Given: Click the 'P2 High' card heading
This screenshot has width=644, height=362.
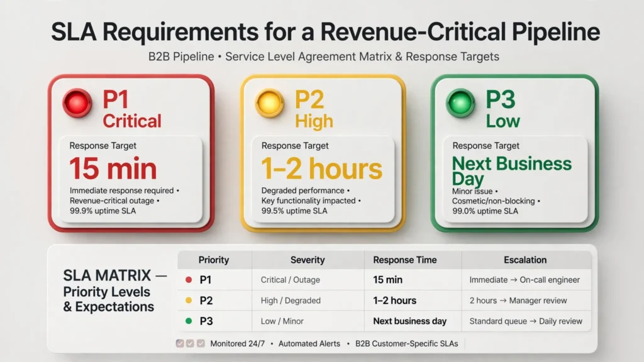Looking at the screenshot, I should pos(314,109).
